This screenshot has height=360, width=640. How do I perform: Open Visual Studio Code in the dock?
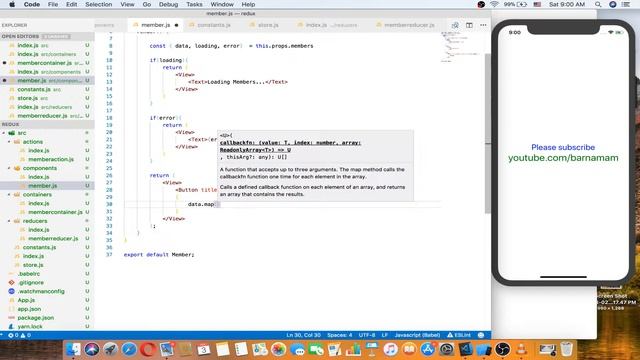pyautogui.click(x=465, y=349)
